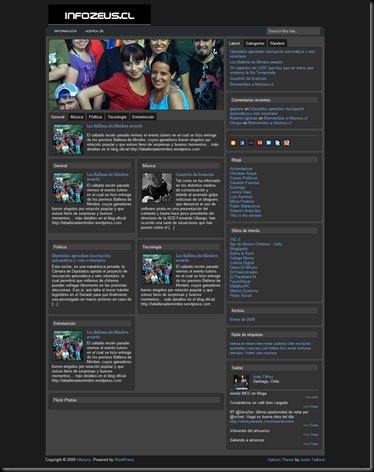Open the light-blue Twitter icon

[277, 143]
